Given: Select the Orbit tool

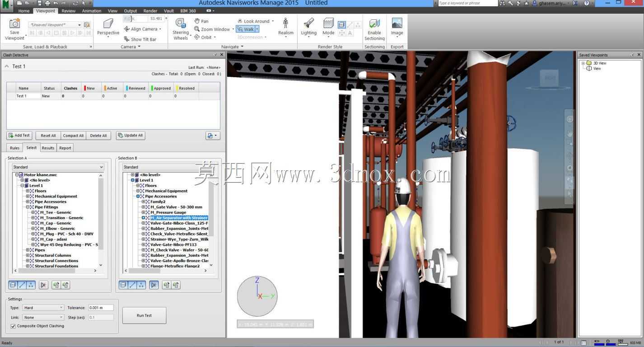Looking at the screenshot, I should (x=197, y=37).
